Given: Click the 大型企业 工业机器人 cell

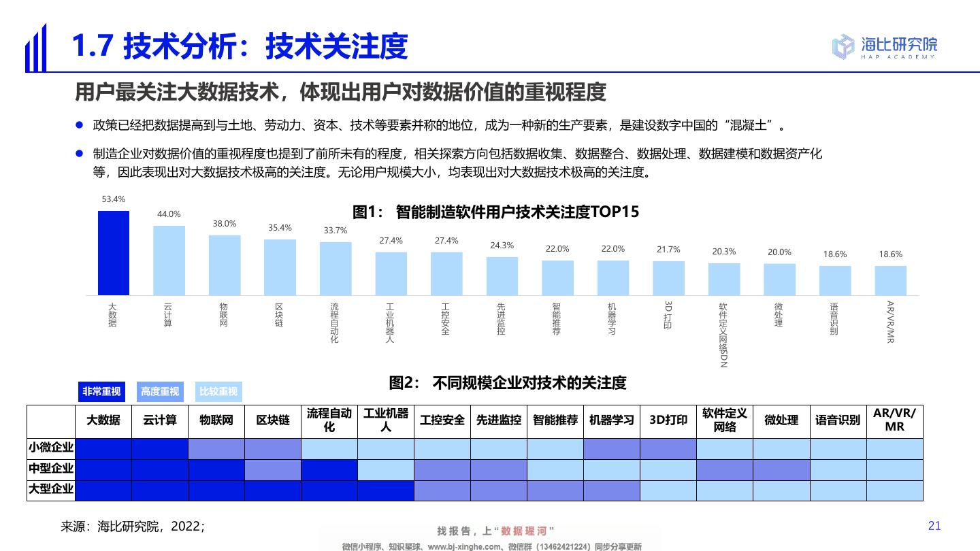Looking at the screenshot, I should coord(386,490).
